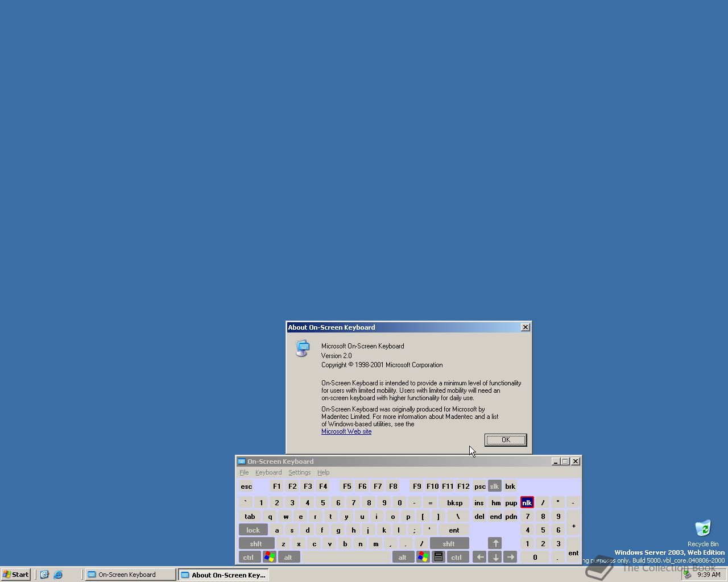
Task: Click the backslash key
Action: point(458,516)
